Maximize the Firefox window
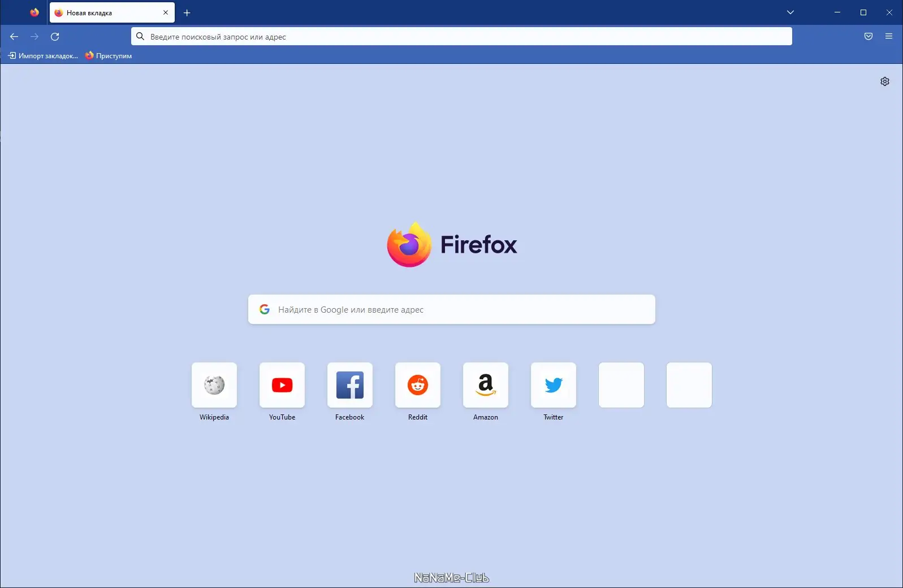903x588 pixels. [863, 12]
